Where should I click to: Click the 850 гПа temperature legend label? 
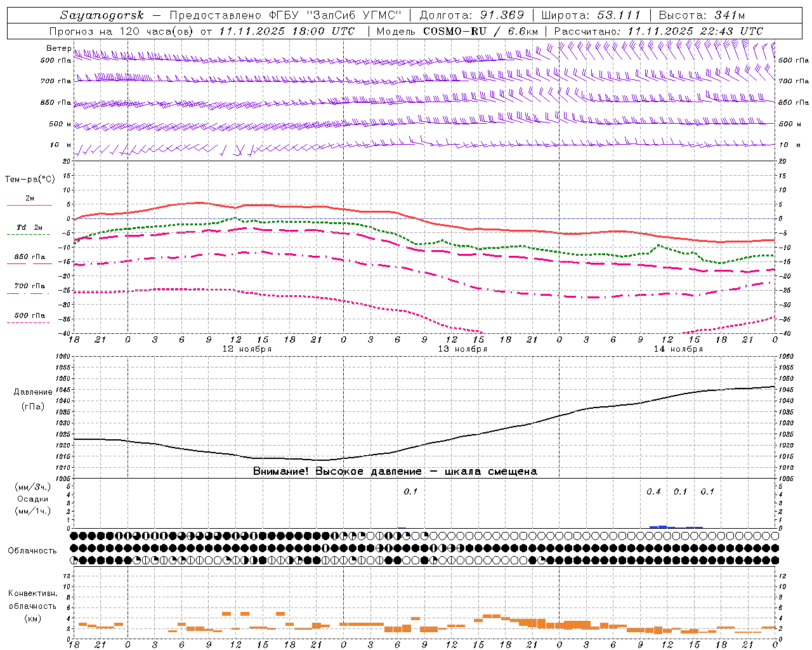pyautogui.click(x=29, y=257)
